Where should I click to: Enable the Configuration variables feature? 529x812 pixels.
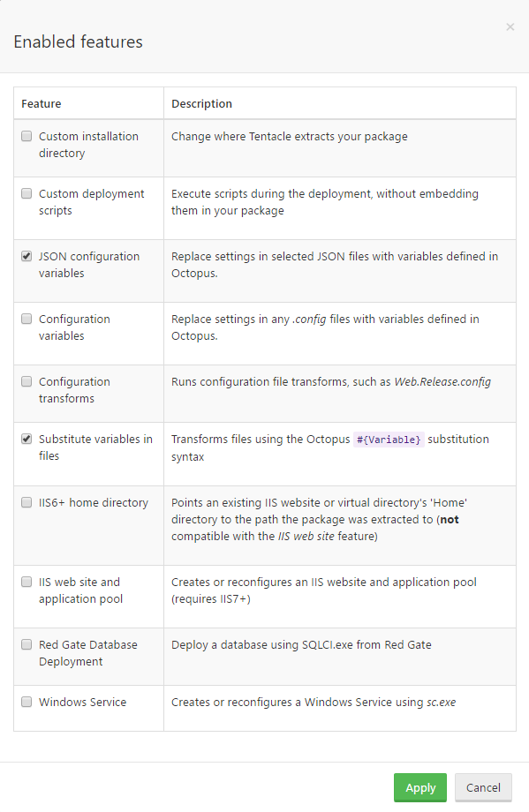[x=26, y=319]
